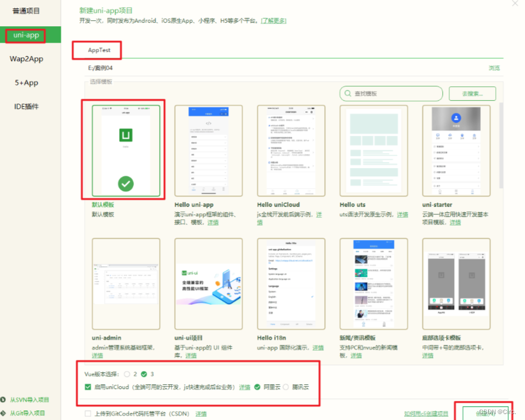The image size is (525, 420).
Task: Open 详情 link for 新闻/资讯模板
Action: click(x=356, y=356)
